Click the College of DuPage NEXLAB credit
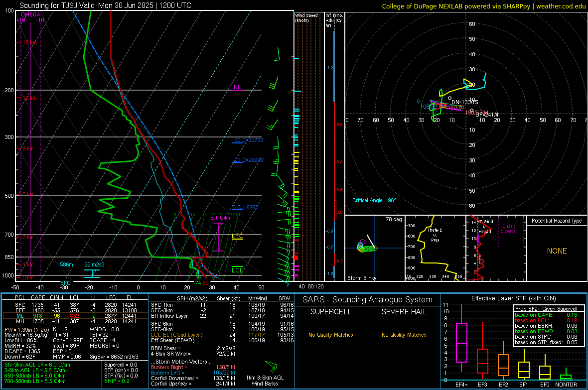This screenshot has height=390, width=588. (x=484, y=6)
